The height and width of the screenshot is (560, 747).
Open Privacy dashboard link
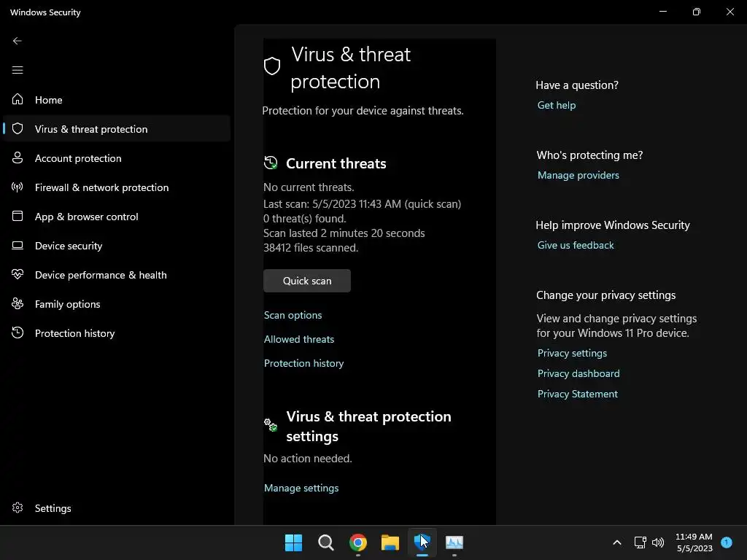coord(578,373)
